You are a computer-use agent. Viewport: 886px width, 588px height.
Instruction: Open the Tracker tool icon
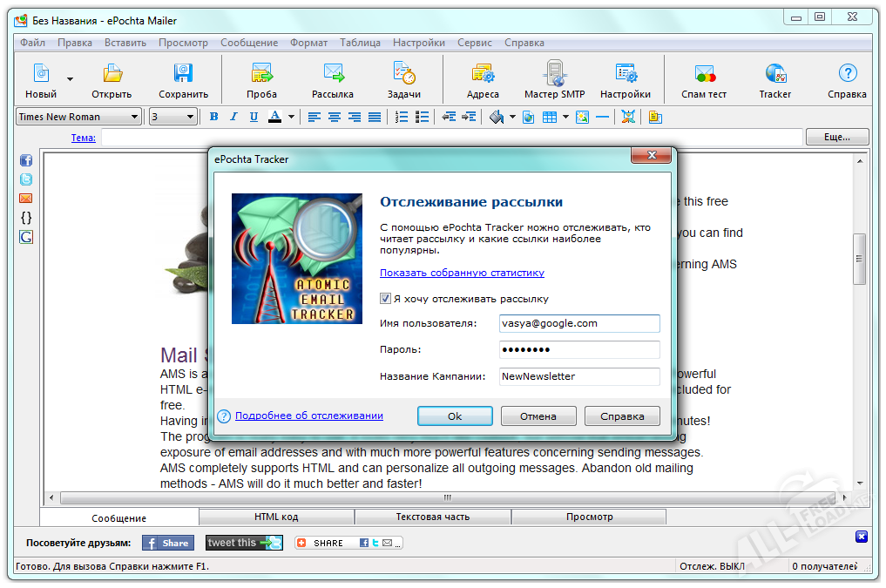[774, 74]
